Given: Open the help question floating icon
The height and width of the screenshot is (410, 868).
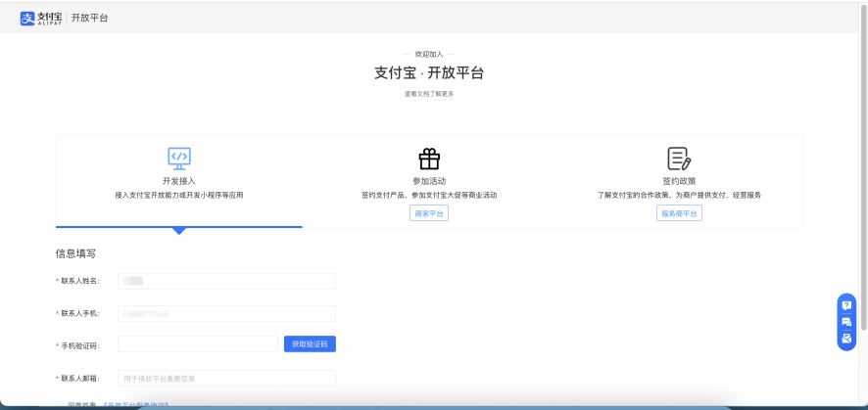Looking at the screenshot, I should (846, 305).
